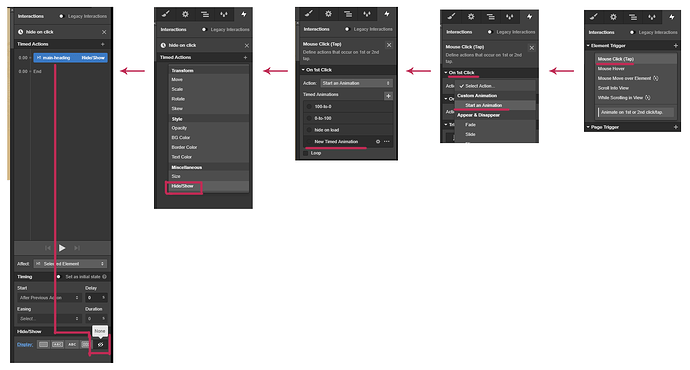The height and width of the screenshot is (370, 690).
Task: Open the ellipsis menu for New Timed Animation
Action: pyautogui.click(x=386, y=142)
